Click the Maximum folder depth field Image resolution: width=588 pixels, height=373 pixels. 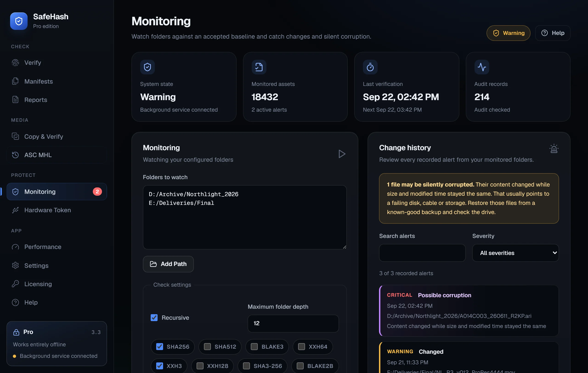click(x=293, y=323)
